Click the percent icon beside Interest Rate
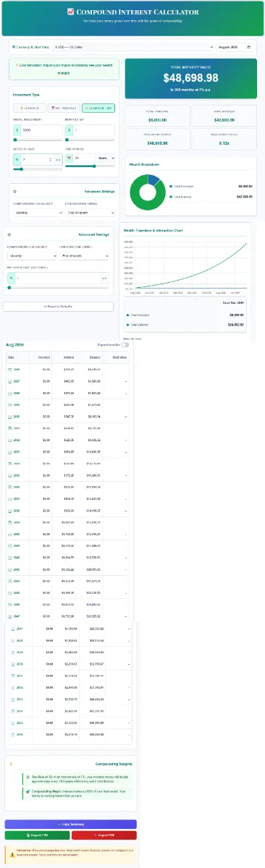Image resolution: width=265 pixels, height=868 pixels. [x=17, y=158]
